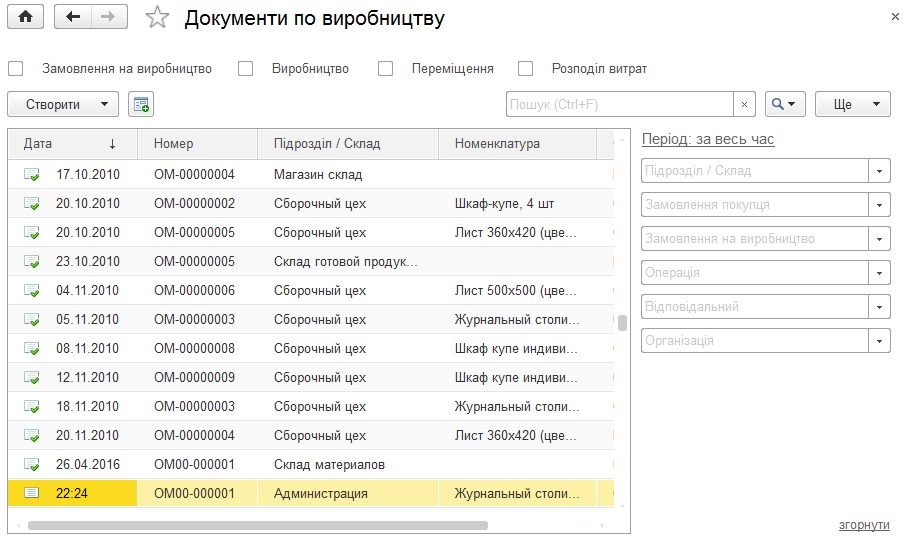Click into the Організація filter input field
The image size is (903, 542).
[x=755, y=341]
